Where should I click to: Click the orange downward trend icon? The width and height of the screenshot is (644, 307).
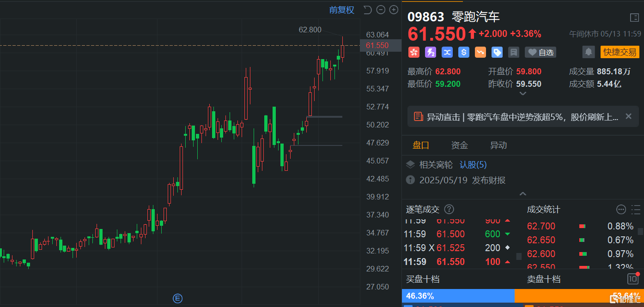coord(480,52)
